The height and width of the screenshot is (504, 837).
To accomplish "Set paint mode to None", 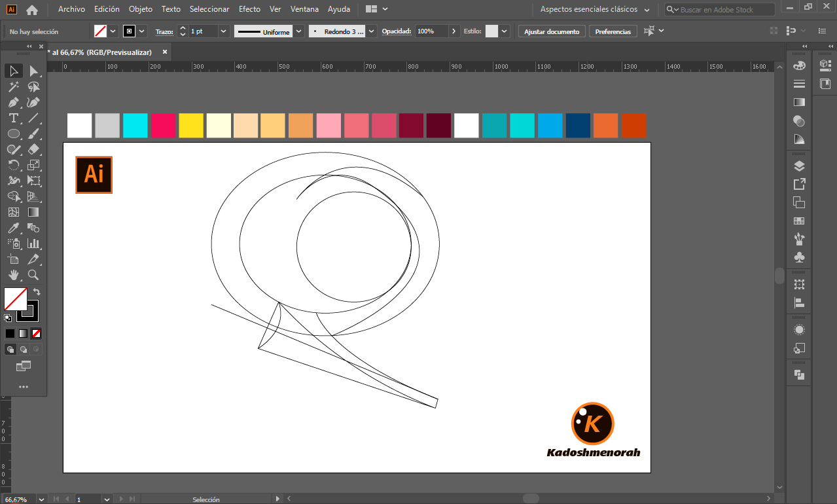I will click(36, 333).
